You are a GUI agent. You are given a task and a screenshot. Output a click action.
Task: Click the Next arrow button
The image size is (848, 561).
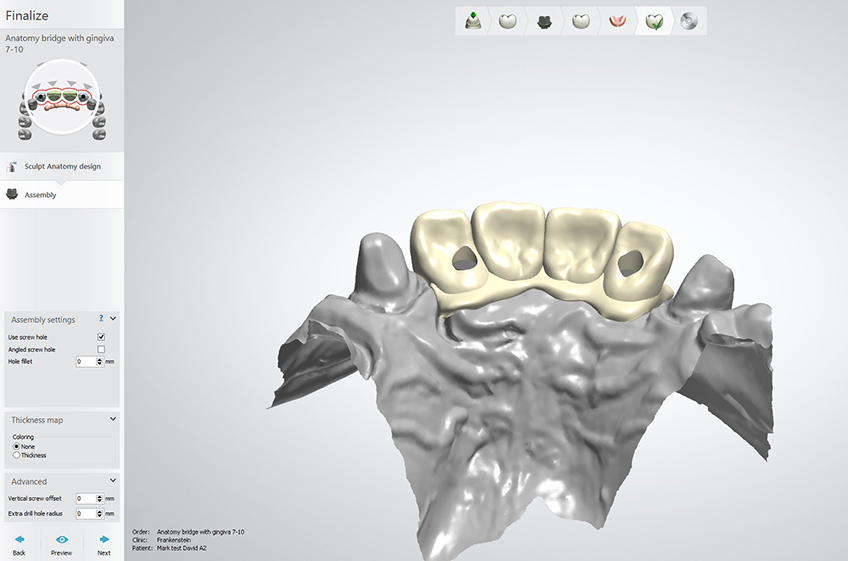coord(104,544)
